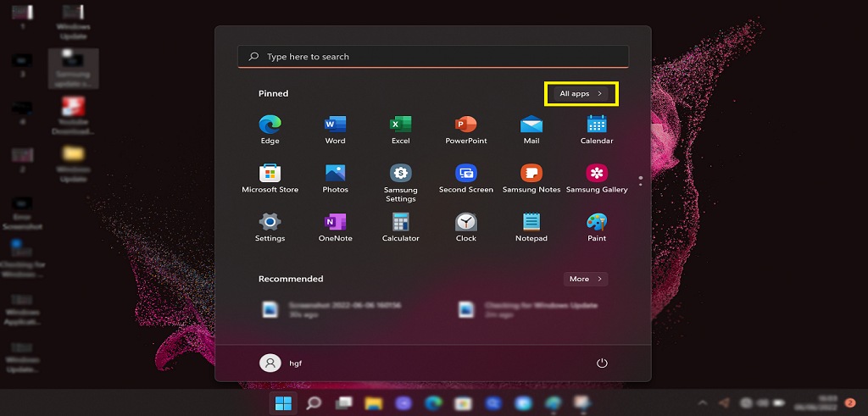
Task: Launch Notepad
Action: tap(531, 227)
